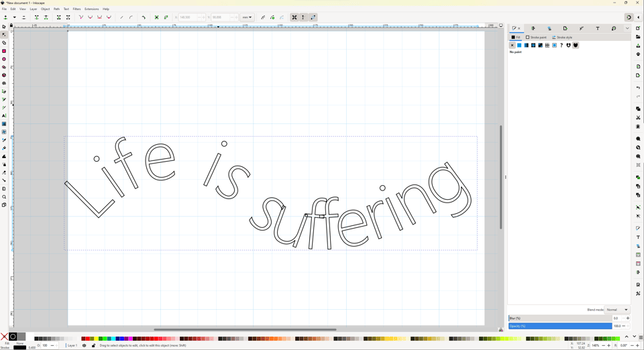Open the Extensions menu

[91, 9]
